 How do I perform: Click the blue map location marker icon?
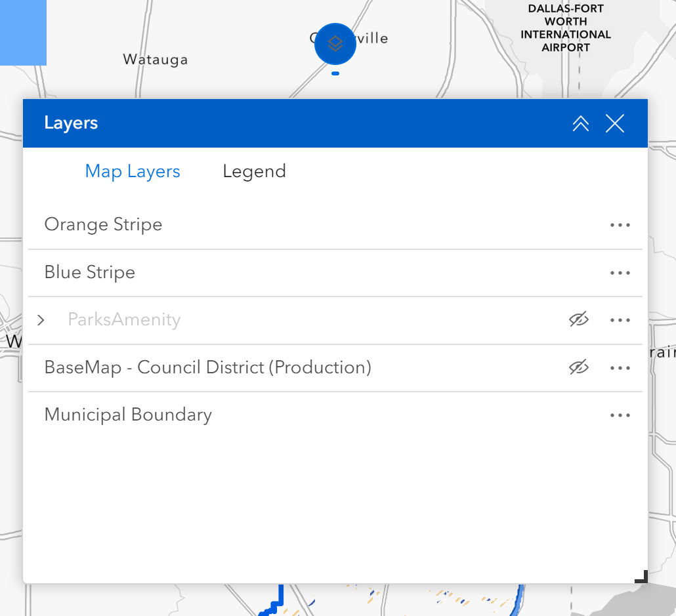coord(335,44)
